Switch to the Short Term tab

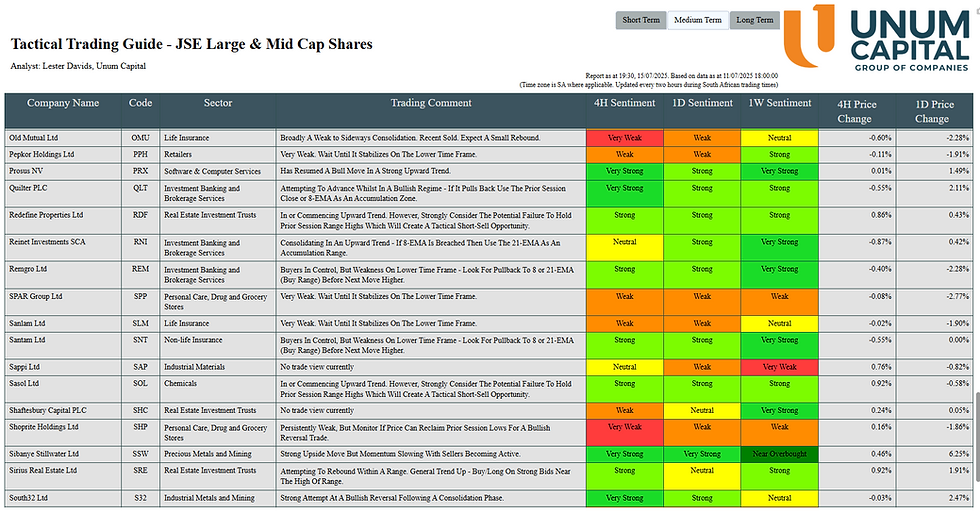(641, 20)
